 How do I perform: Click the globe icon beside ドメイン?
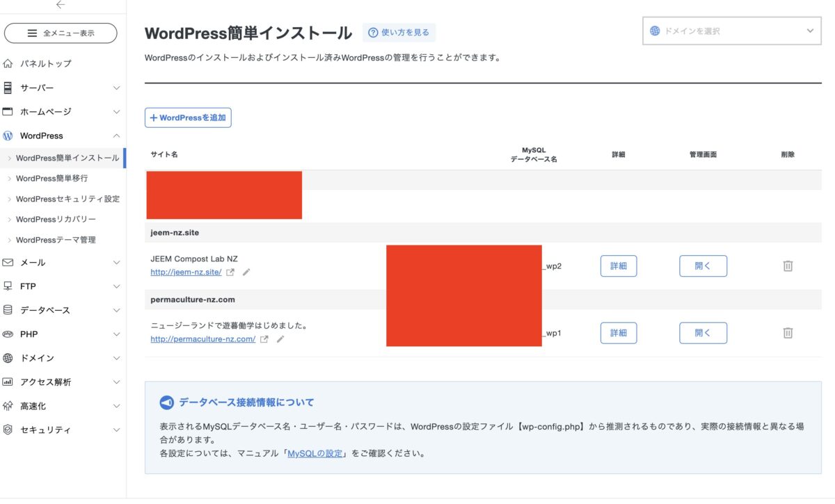8,358
